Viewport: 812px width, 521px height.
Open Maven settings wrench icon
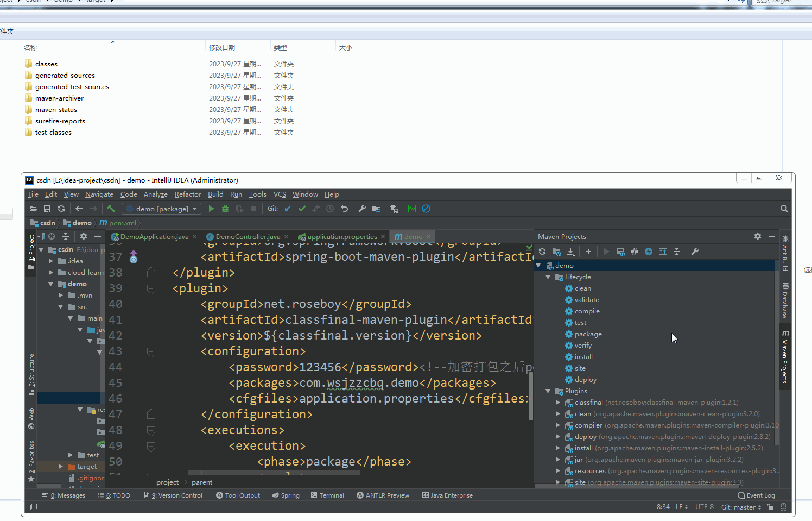[695, 252]
